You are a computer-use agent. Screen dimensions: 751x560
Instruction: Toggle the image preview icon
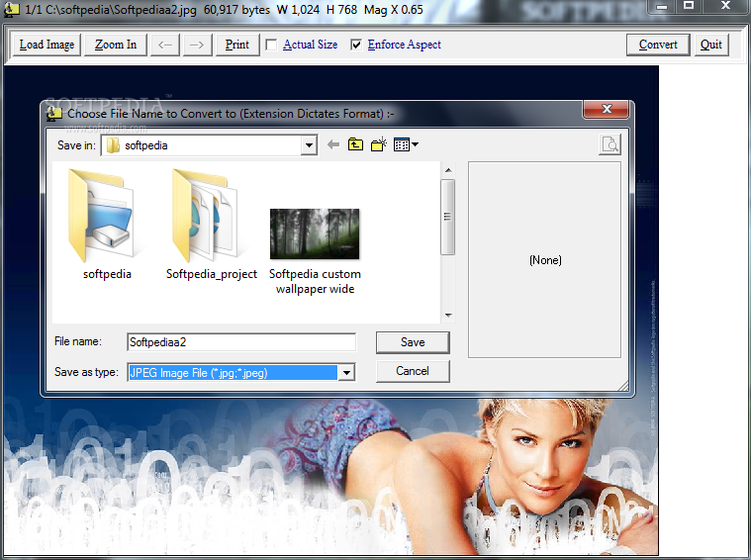(x=610, y=144)
